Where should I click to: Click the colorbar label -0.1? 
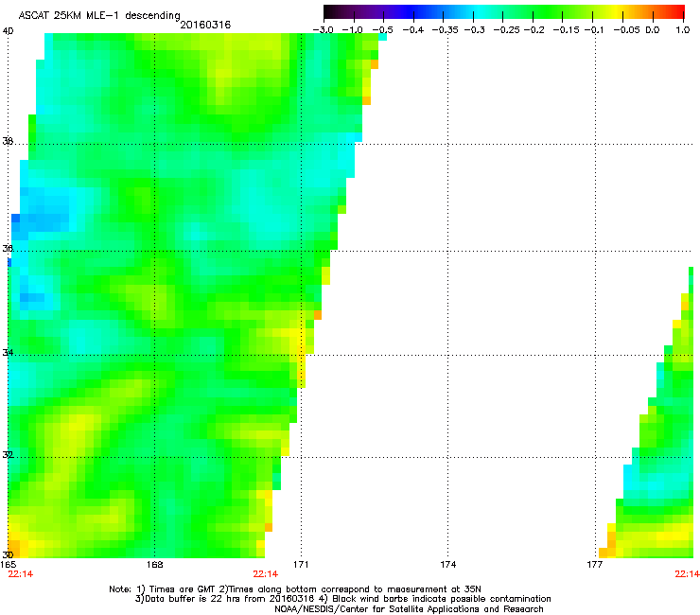[594, 30]
